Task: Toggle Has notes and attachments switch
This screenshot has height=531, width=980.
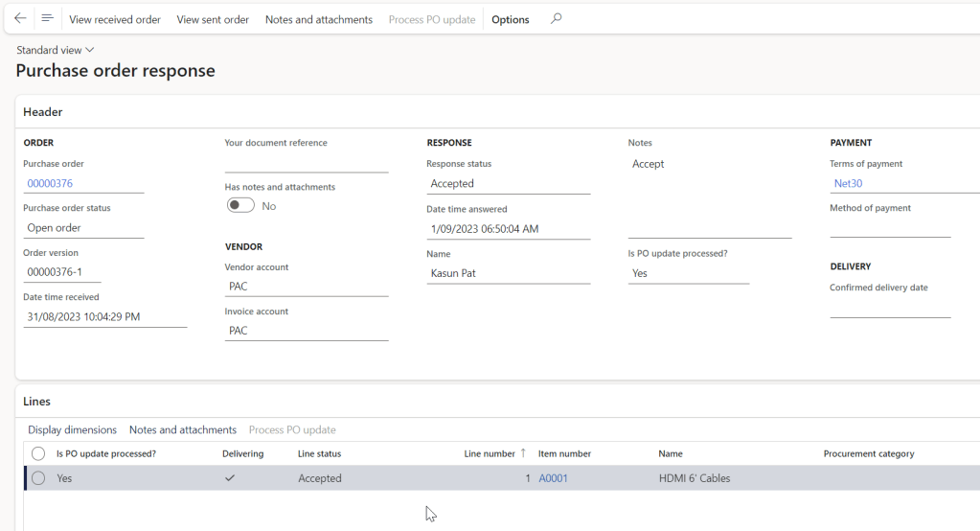Action: 240,206
